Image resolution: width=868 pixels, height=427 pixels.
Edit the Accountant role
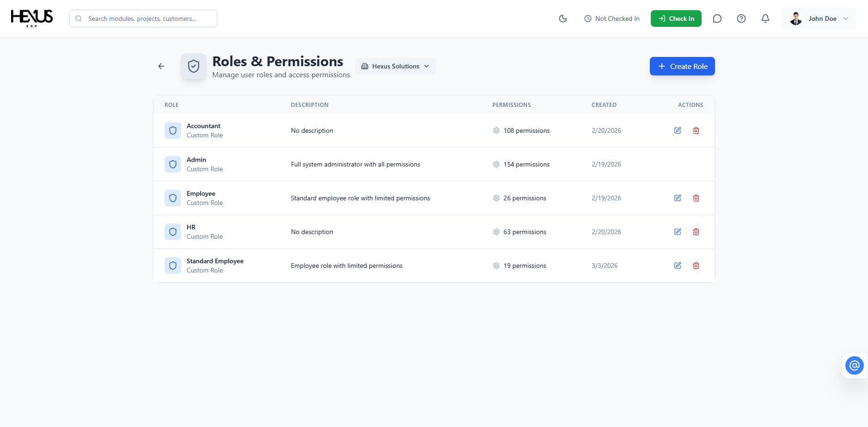click(x=678, y=130)
